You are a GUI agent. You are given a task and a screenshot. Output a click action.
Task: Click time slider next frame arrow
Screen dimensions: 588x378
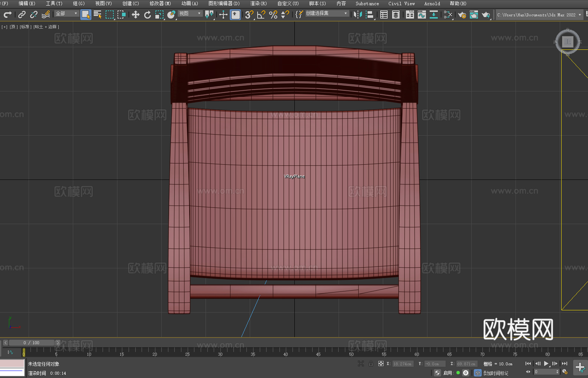[x=58, y=343]
